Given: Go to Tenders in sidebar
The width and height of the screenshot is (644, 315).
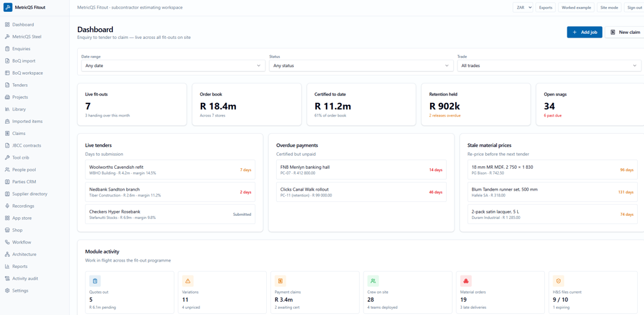Looking at the screenshot, I should coord(35,85).
